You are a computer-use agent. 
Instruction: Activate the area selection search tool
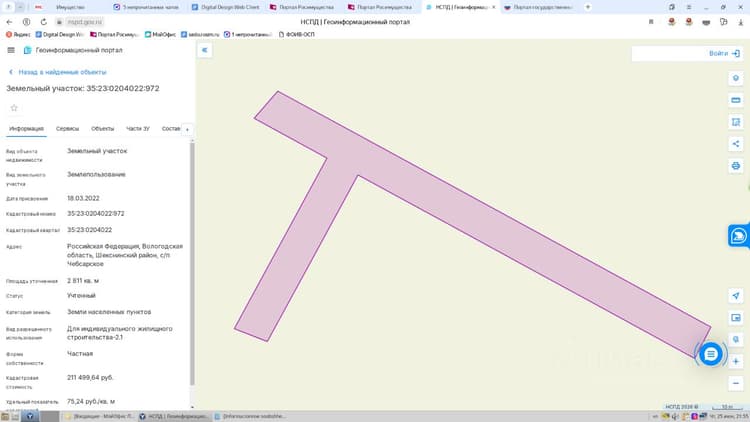click(x=736, y=122)
